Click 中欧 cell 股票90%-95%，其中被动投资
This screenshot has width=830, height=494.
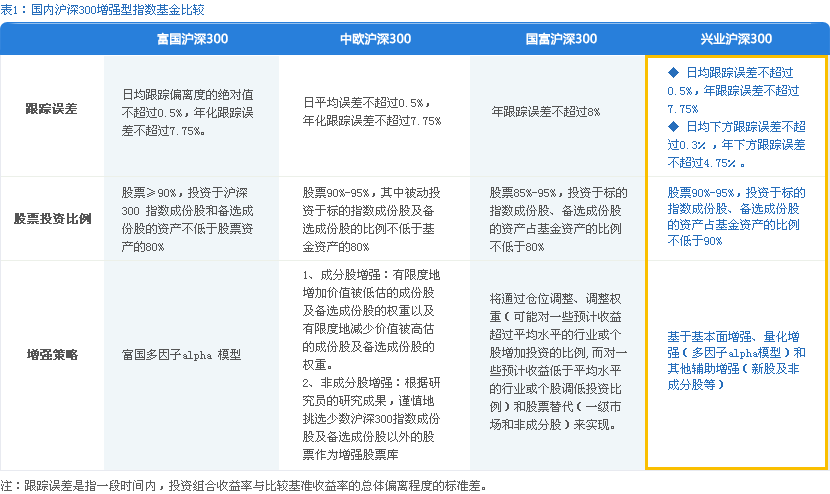tap(371, 219)
